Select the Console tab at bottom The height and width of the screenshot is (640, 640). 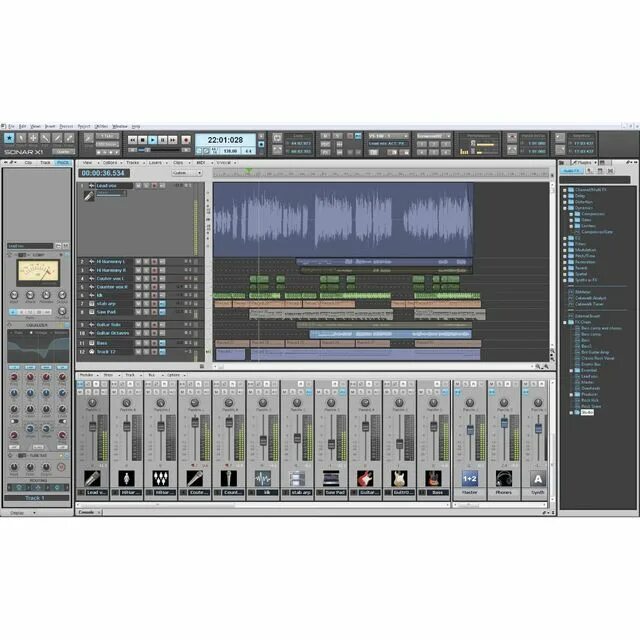89,512
